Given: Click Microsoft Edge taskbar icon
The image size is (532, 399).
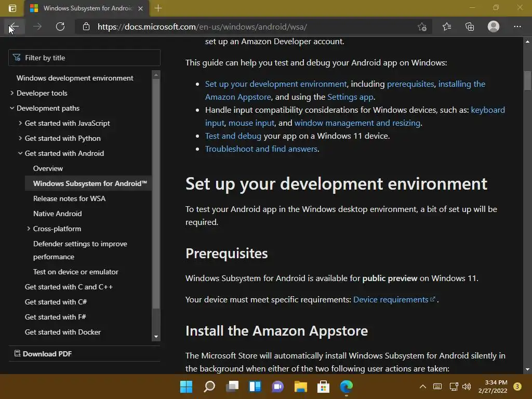Looking at the screenshot, I should tap(347, 387).
